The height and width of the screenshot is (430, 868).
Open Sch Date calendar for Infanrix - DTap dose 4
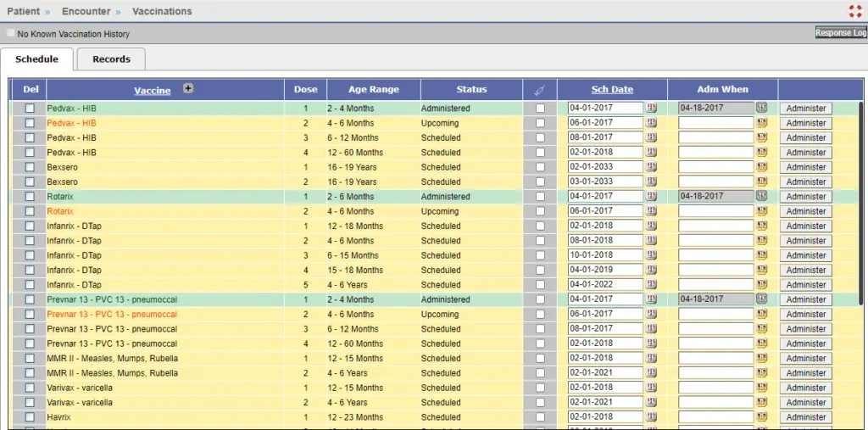point(651,270)
